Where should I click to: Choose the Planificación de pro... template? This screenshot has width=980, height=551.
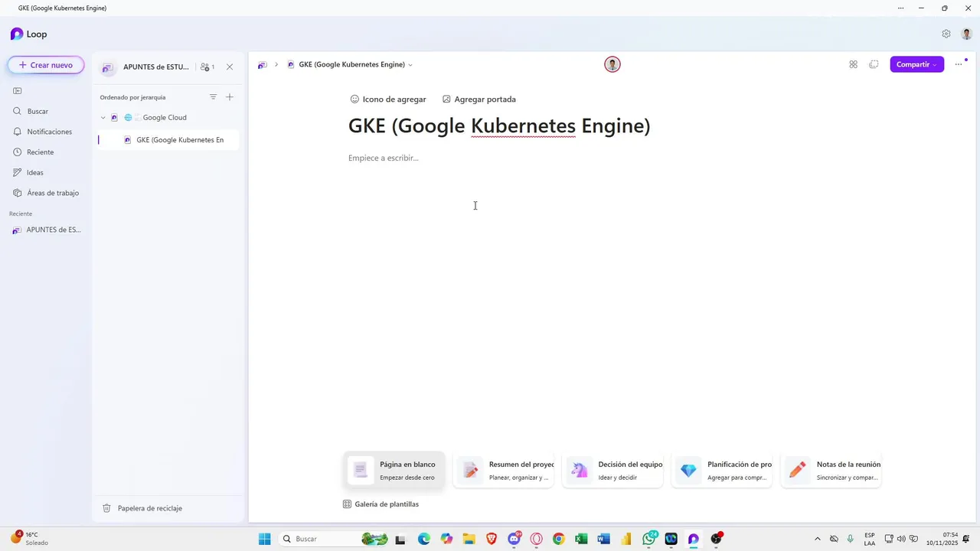(722, 470)
